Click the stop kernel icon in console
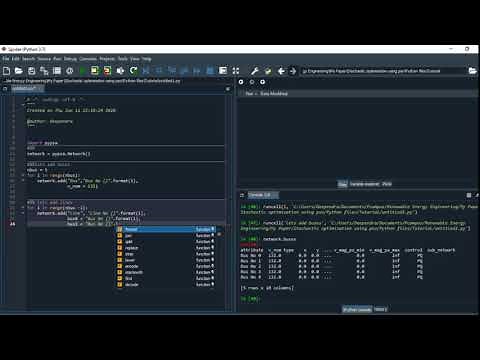480x360 pixels. click(x=469, y=195)
